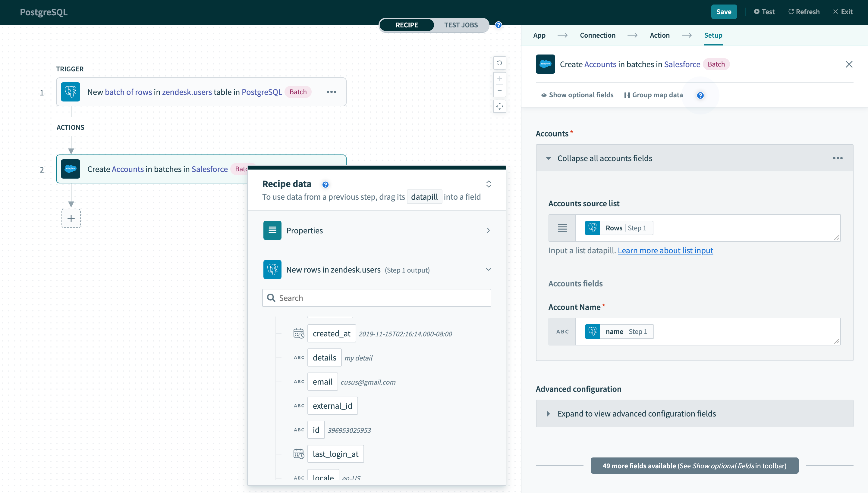Click the Save button in top toolbar

pos(723,11)
